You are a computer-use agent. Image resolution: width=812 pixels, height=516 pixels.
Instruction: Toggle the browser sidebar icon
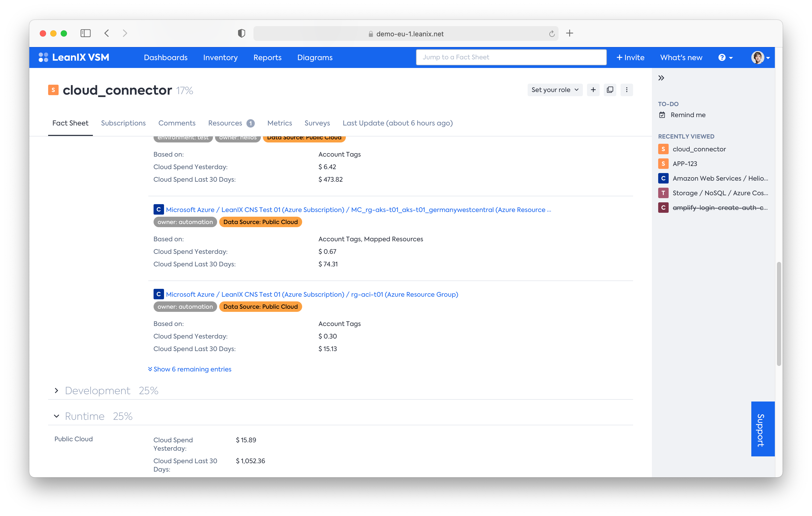(x=85, y=33)
